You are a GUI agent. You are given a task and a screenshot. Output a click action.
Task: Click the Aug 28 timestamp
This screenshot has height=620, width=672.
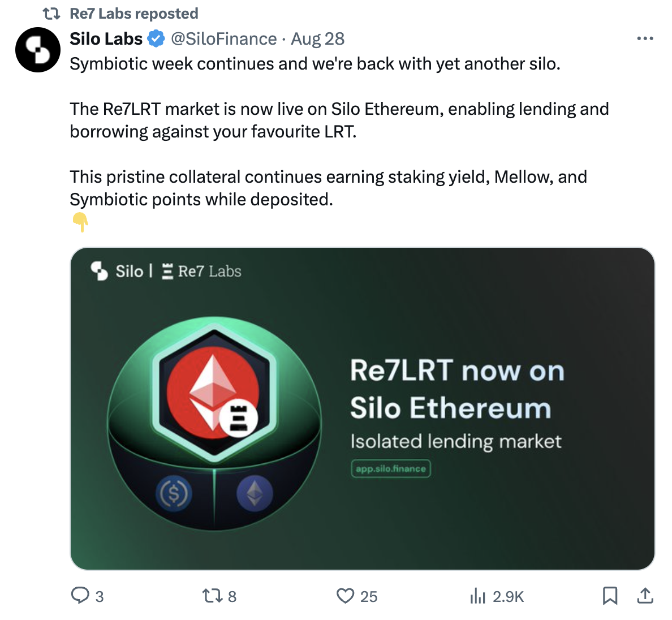[318, 38]
